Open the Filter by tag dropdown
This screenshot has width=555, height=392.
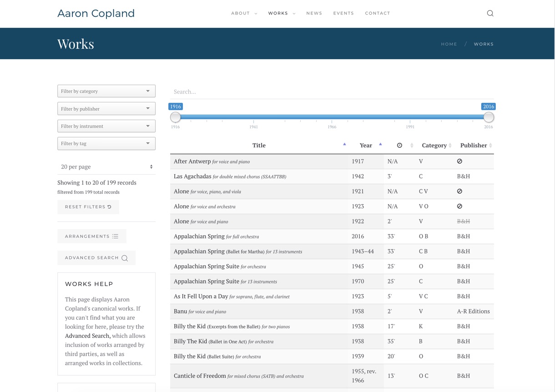[106, 143]
